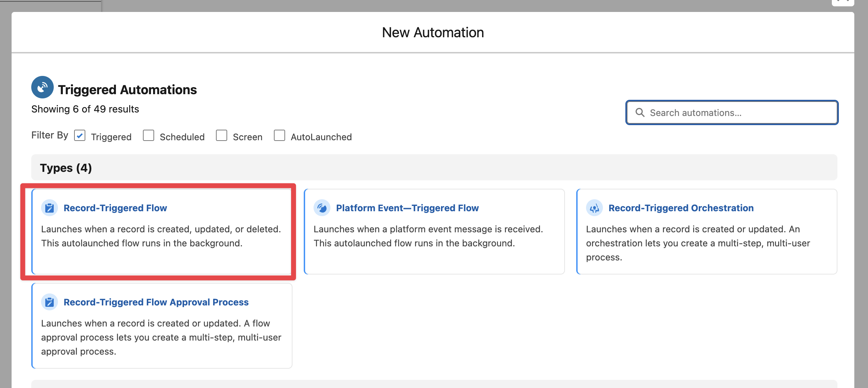Tick the Screen filter checkbox
This screenshot has height=388, width=868.
click(x=222, y=136)
